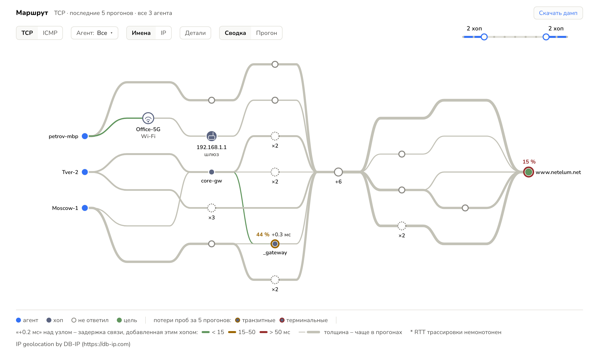599x364 pixels.
Task: Click the core-gw hop node
Action: coord(212,172)
